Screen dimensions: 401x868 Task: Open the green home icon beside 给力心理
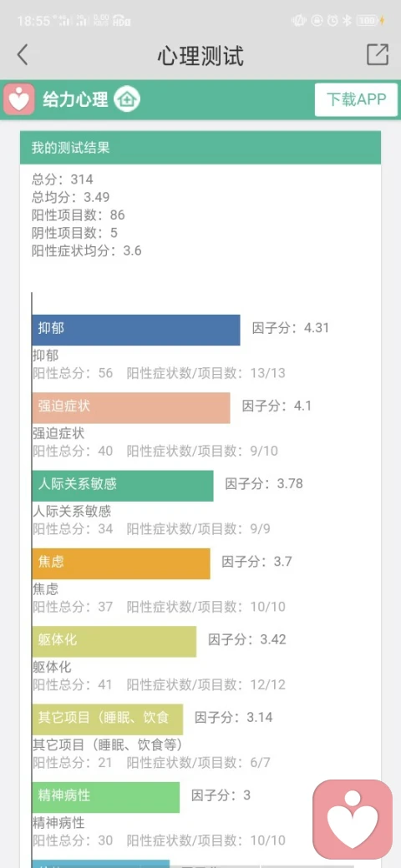click(x=127, y=99)
